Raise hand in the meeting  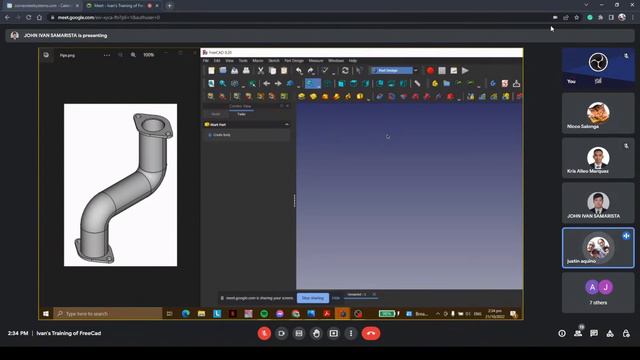[x=316, y=333]
